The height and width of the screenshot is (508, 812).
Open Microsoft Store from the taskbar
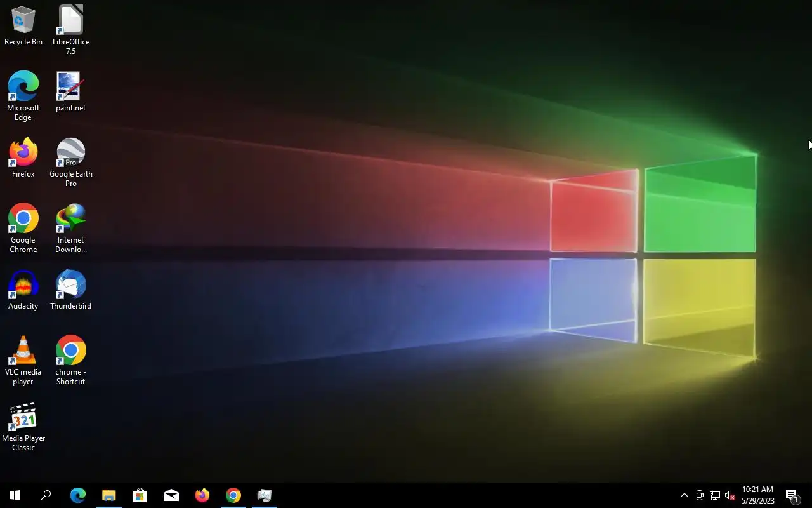pyautogui.click(x=140, y=495)
